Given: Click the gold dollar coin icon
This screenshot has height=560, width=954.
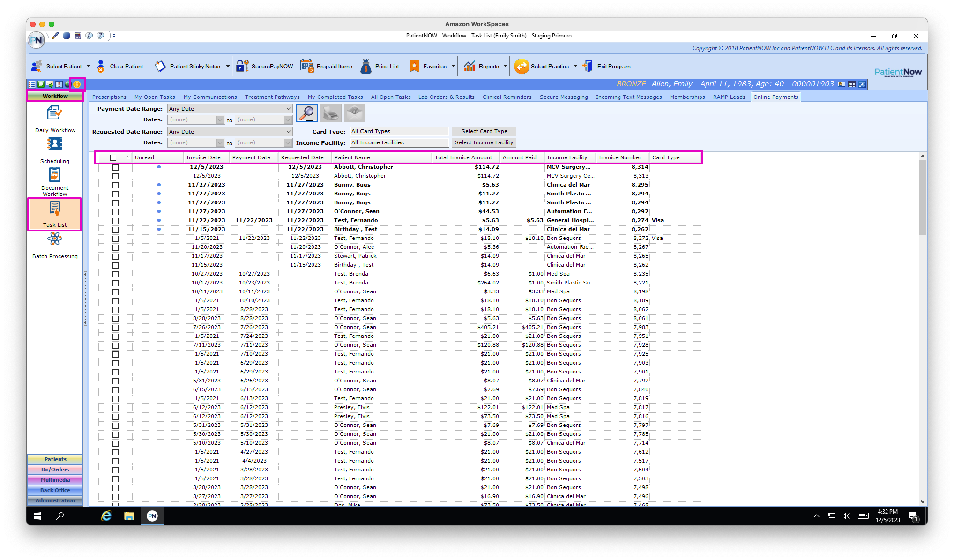Looking at the screenshot, I should click(x=77, y=84).
